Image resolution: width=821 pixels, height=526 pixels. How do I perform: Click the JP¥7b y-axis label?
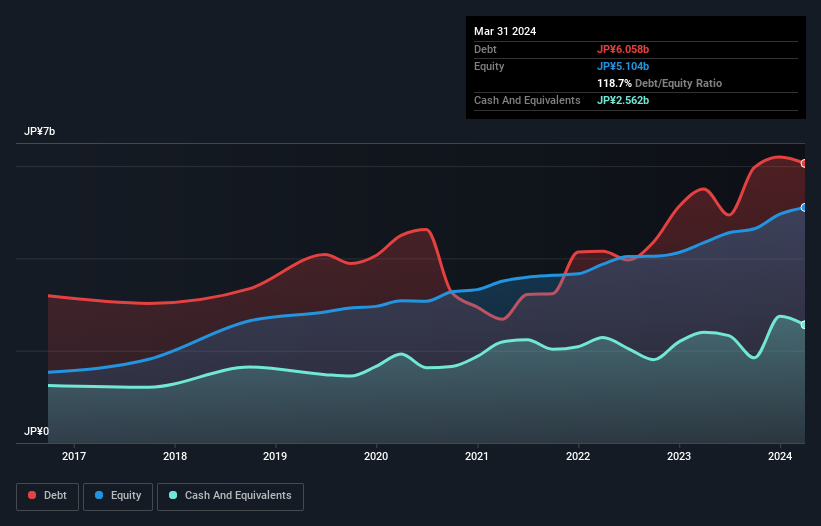(39, 131)
